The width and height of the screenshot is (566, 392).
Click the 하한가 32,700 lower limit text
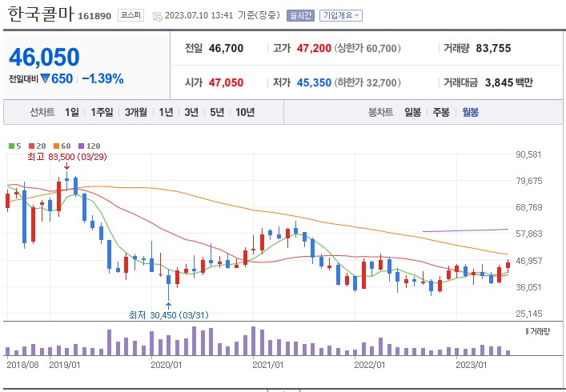click(x=367, y=82)
